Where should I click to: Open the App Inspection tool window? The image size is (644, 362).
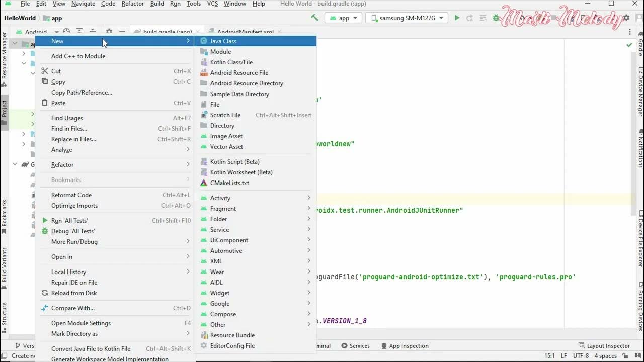404,346
